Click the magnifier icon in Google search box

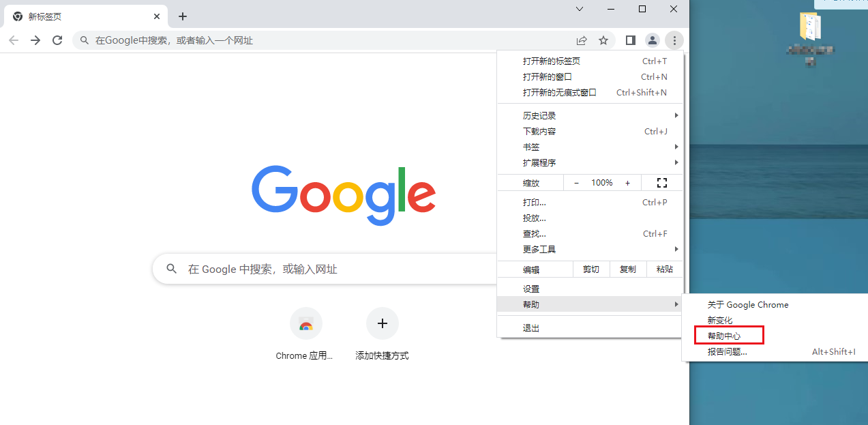pos(172,269)
